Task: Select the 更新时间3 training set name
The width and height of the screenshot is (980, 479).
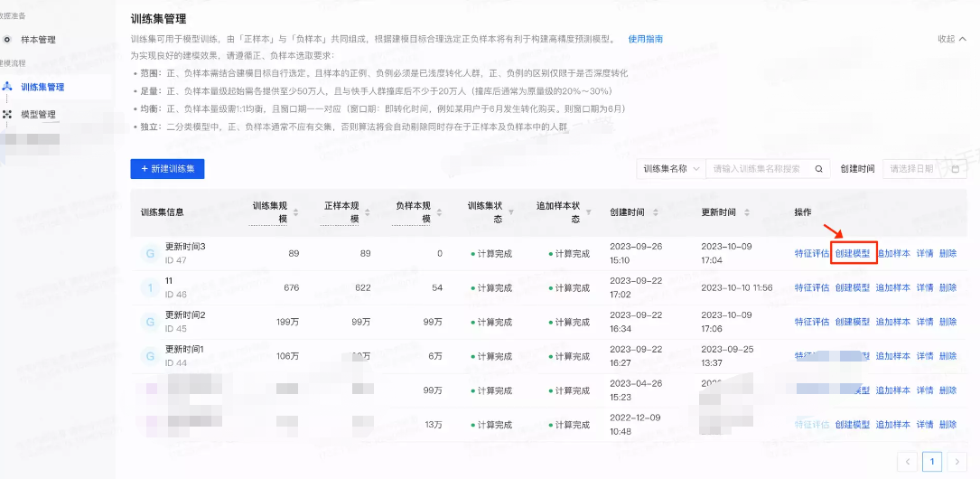Action: [185, 247]
